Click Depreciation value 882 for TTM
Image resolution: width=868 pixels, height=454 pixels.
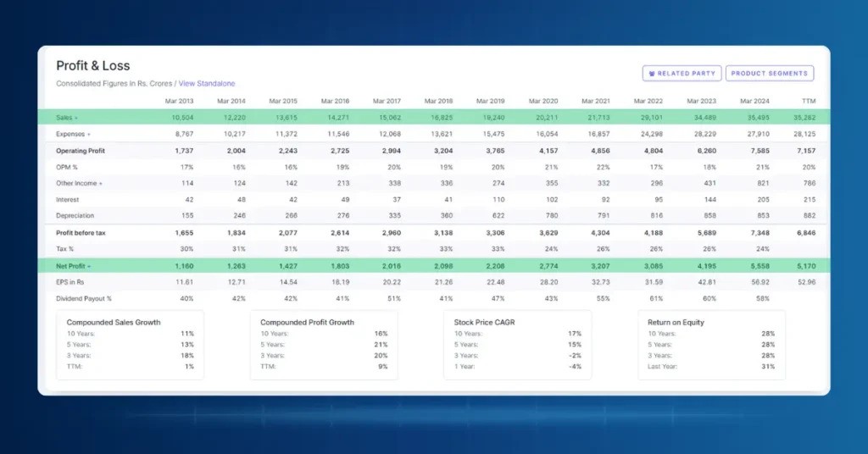point(810,216)
